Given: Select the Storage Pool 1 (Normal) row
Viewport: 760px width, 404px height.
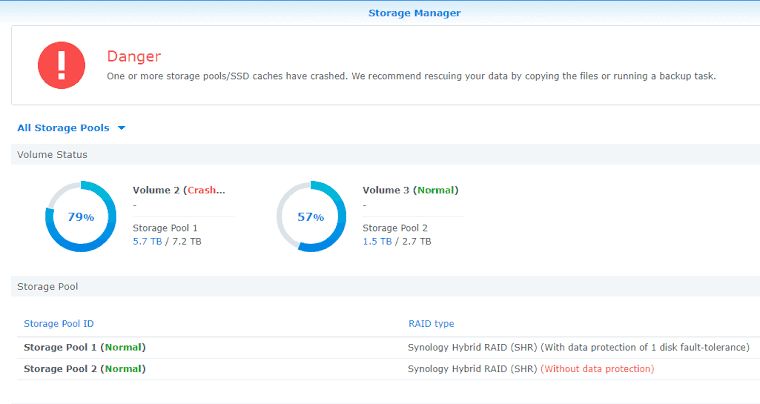Looking at the screenshot, I should 388,347.
